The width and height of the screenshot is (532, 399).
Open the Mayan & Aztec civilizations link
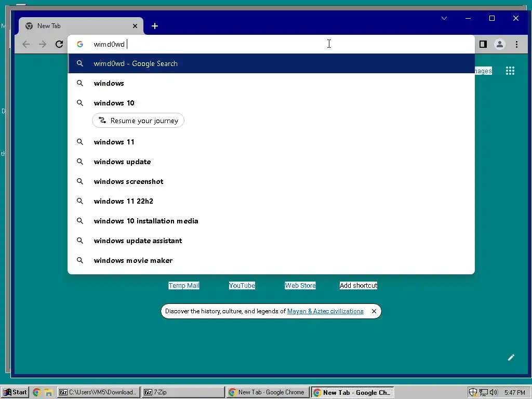[325, 311]
